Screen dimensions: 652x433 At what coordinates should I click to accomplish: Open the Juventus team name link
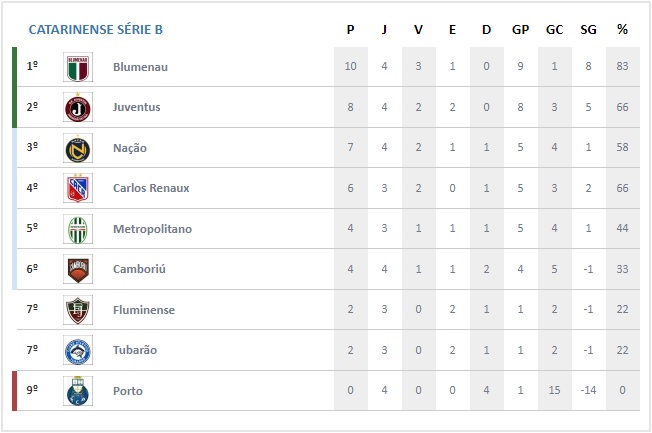(136, 107)
